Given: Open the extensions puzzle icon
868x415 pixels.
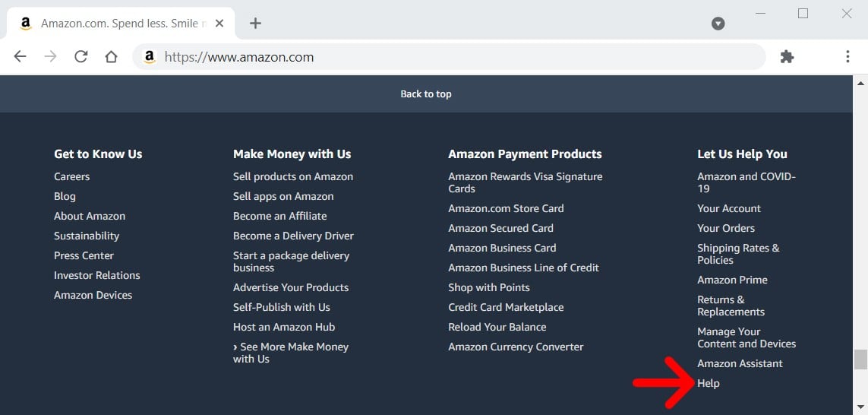Looking at the screenshot, I should [x=787, y=57].
